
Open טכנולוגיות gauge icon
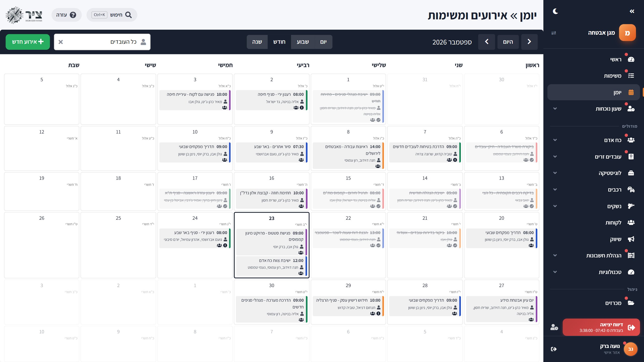[631, 272]
